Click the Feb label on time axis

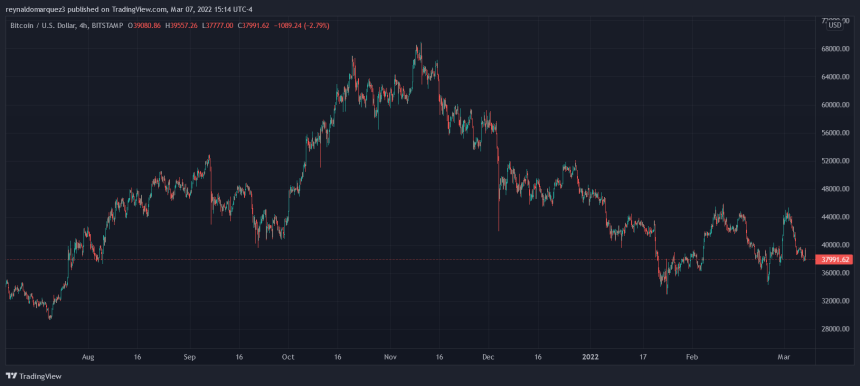click(692, 357)
